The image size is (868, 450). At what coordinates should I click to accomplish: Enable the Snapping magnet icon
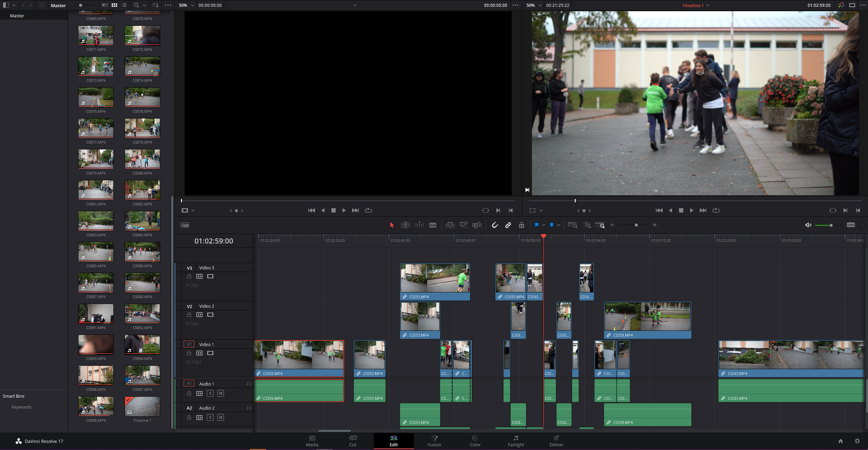point(495,225)
